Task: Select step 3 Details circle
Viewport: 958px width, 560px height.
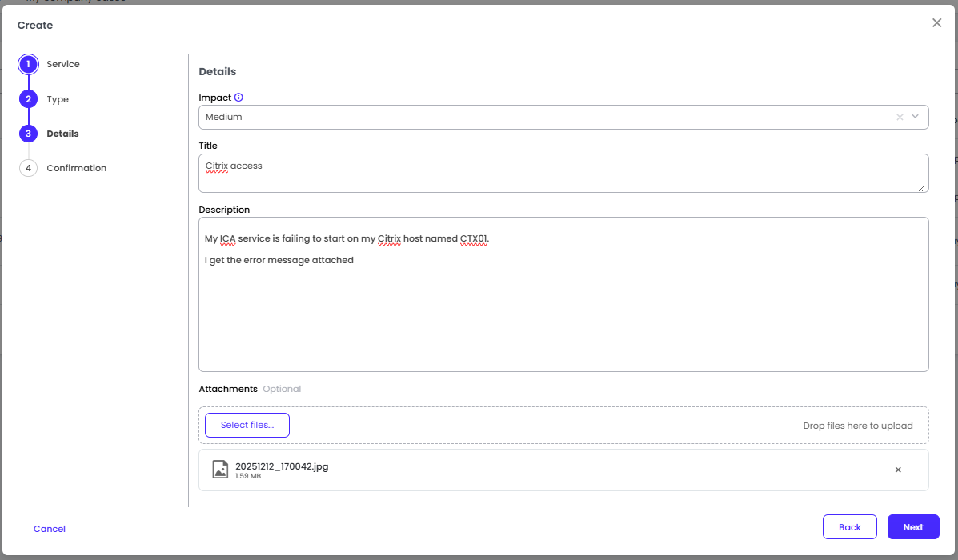Action: (x=28, y=134)
